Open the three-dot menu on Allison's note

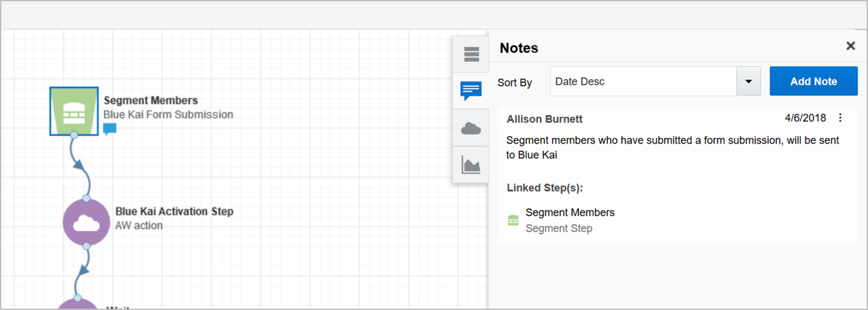coord(840,118)
